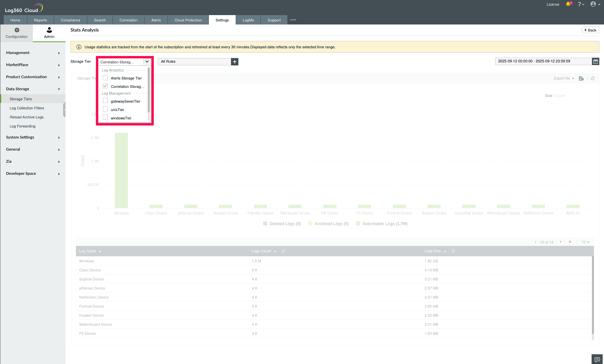Open the LogMe tab
Image resolution: width=604 pixels, height=364 pixels.
click(248, 20)
